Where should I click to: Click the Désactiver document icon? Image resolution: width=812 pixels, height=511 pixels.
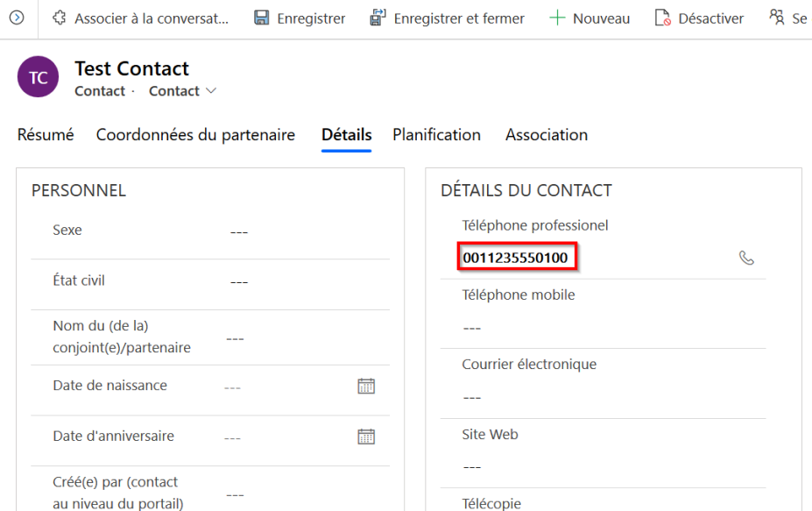pos(663,18)
